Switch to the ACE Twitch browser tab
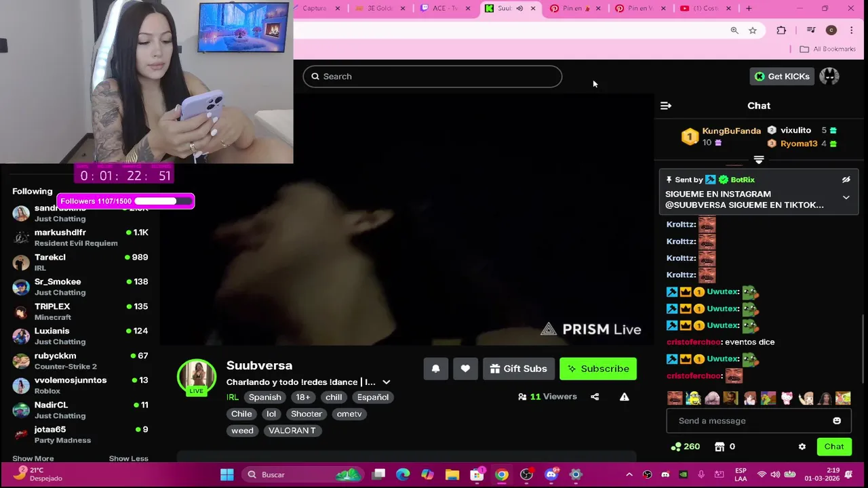The width and height of the screenshot is (868, 488). point(446,8)
